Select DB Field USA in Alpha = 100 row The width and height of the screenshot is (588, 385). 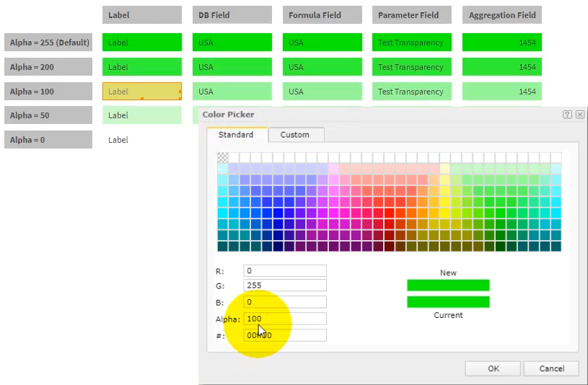(232, 92)
